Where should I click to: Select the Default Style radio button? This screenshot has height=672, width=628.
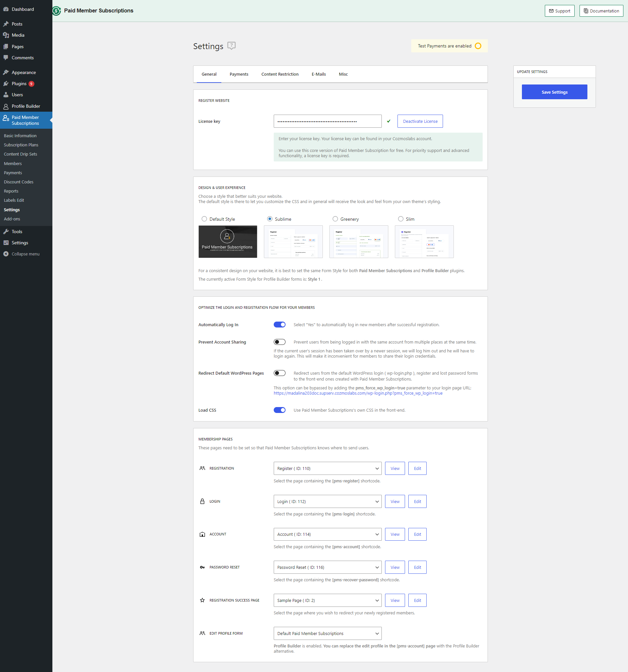pos(204,219)
